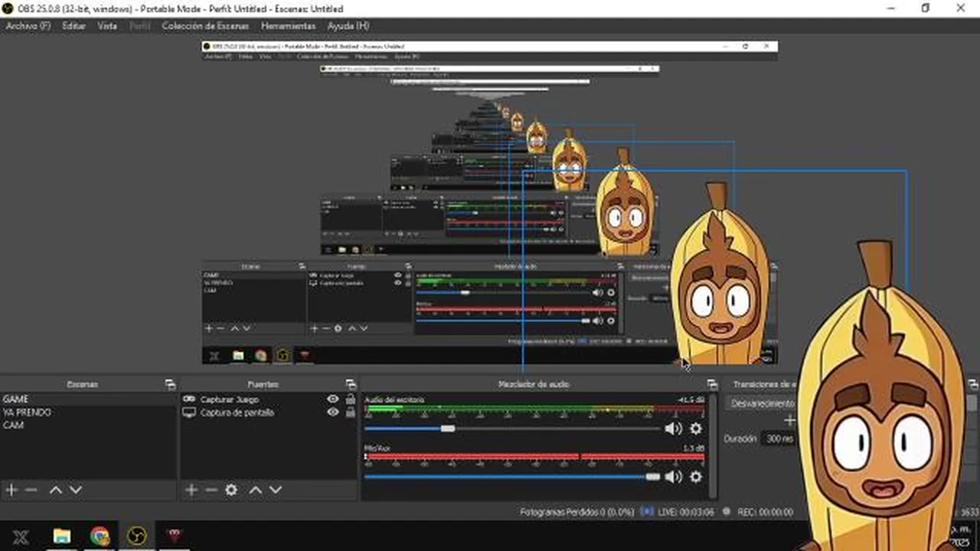The width and height of the screenshot is (980, 551).
Task: Click the LIVE streaming indicator icon in the status bar
Action: [647, 511]
